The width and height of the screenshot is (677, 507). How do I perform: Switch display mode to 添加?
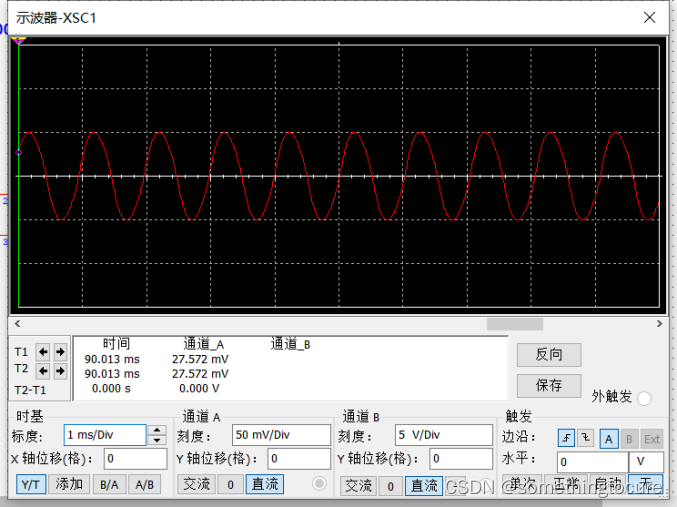point(69,485)
